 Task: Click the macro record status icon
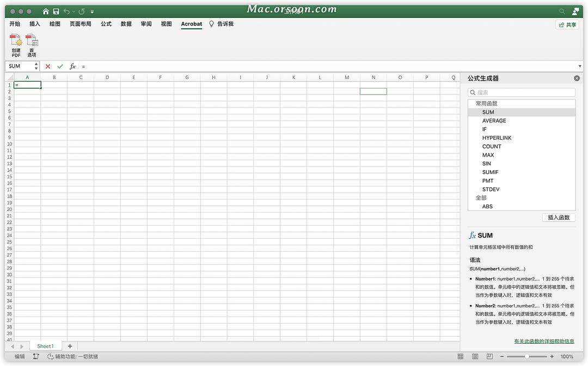[36, 357]
